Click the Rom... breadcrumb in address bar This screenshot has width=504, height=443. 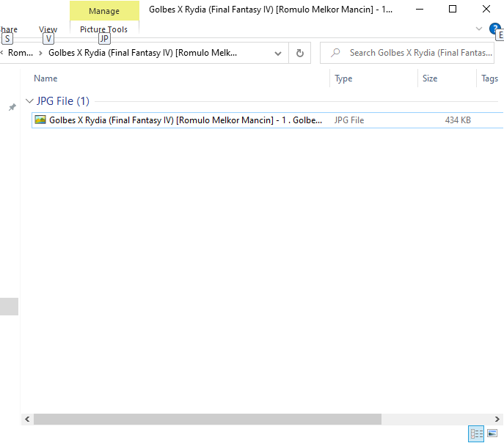click(x=21, y=53)
